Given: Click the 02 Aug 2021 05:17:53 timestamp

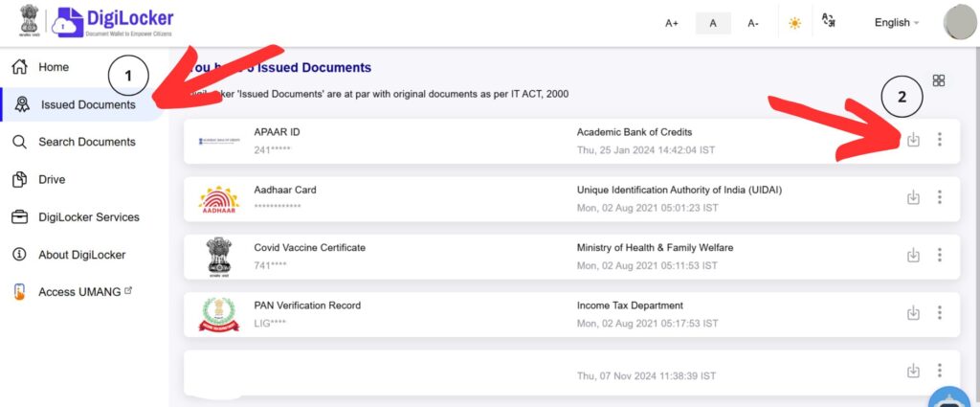Looking at the screenshot, I should [x=647, y=324].
